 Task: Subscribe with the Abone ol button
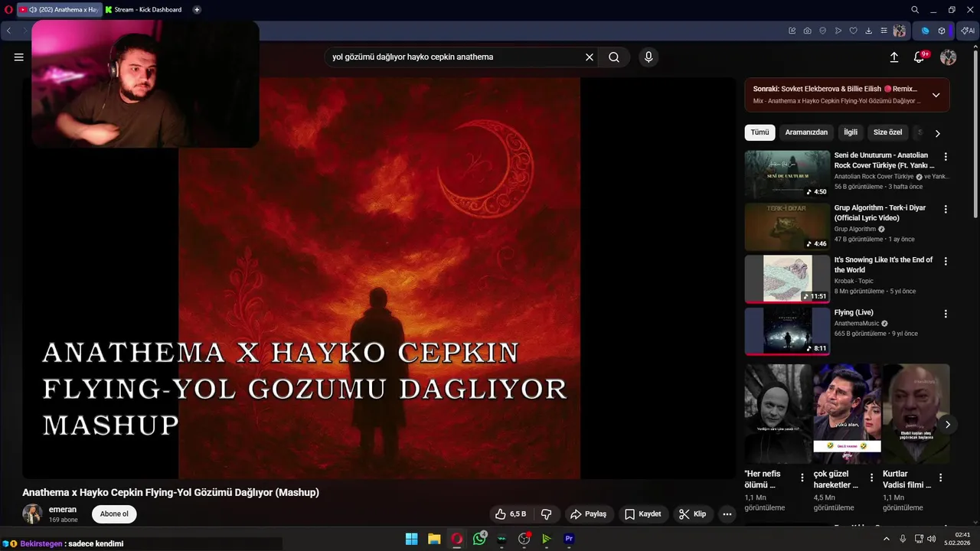click(x=114, y=514)
